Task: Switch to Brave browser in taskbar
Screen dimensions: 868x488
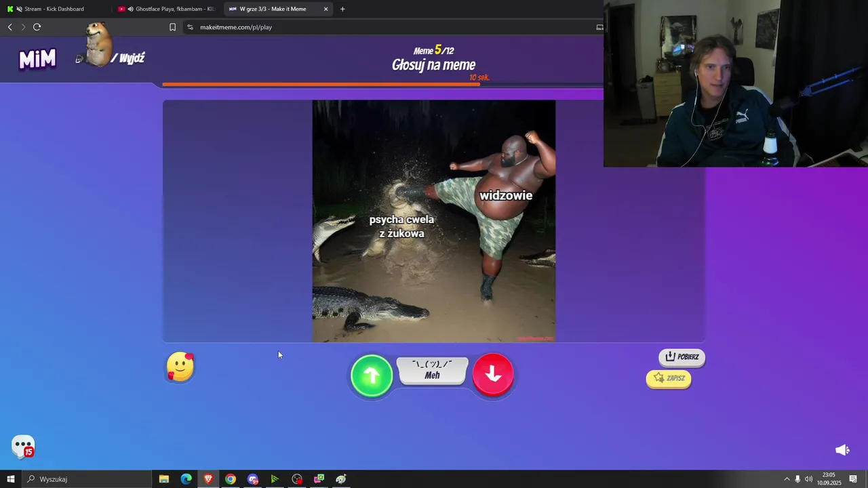Action: click(208, 479)
